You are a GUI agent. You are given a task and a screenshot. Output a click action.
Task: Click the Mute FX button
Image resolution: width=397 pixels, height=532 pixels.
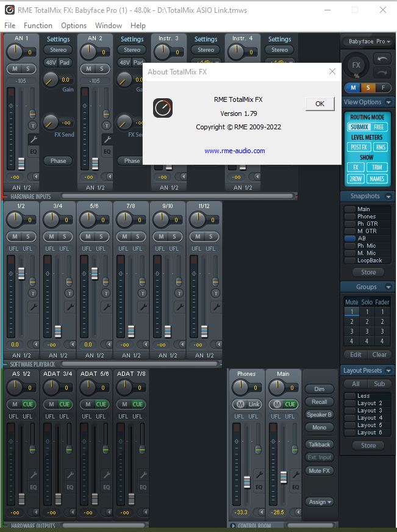tap(320, 470)
